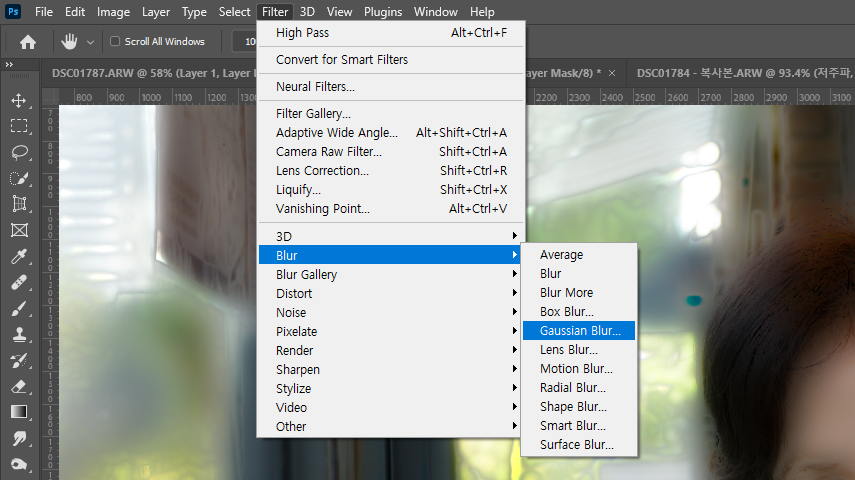The height and width of the screenshot is (480, 855).
Task: Open Lens Correction filter
Action: click(391, 171)
